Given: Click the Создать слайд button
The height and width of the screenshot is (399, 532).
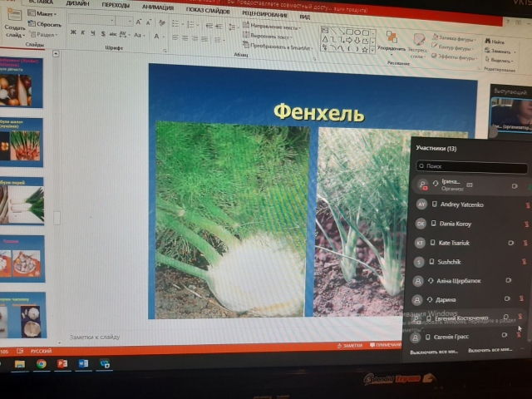Looking at the screenshot, I should (x=14, y=31).
